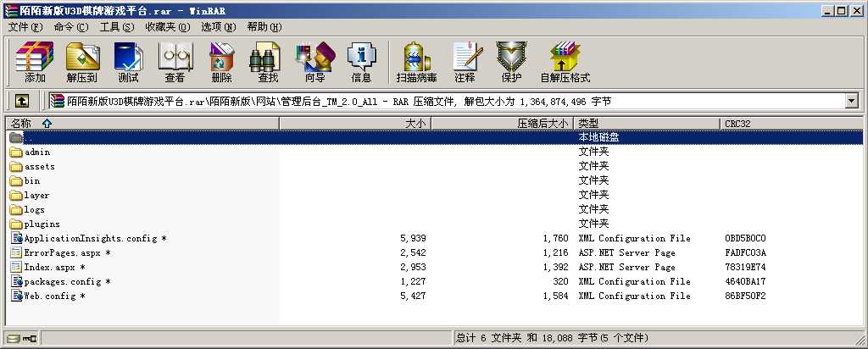Click the plugins folder icon
Viewport: 868px width, 349px height.
click(x=16, y=224)
